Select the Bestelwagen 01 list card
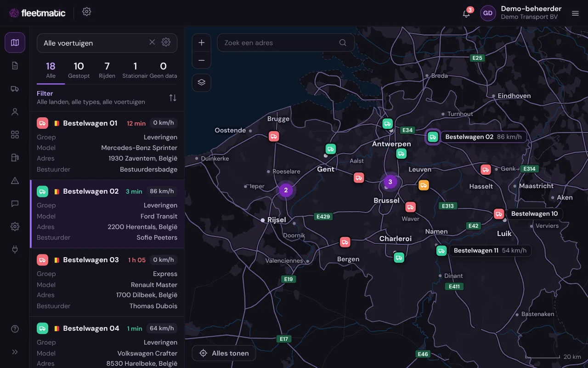 107,146
